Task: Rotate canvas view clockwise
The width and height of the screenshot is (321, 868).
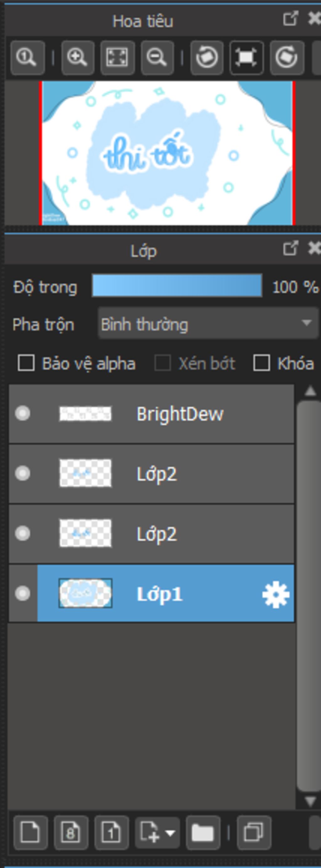Action: tap(287, 58)
